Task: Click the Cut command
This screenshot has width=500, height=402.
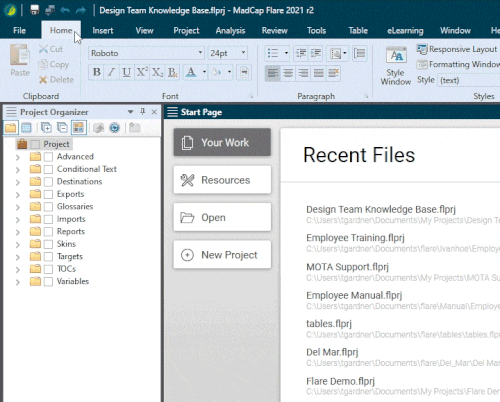Action: (x=51, y=49)
